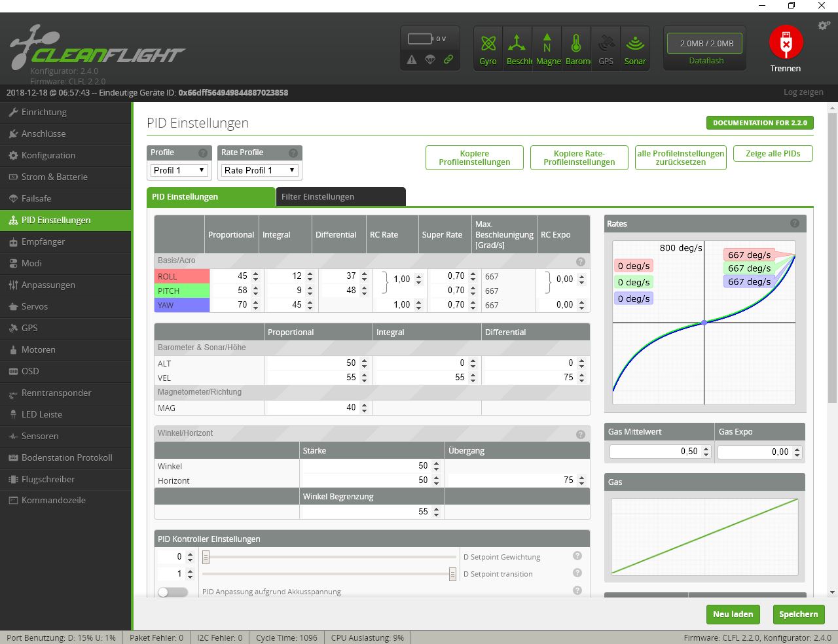The height and width of the screenshot is (644, 838).
Task: Open the Profil 1 dropdown
Action: pyautogui.click(x=179, y=170)
